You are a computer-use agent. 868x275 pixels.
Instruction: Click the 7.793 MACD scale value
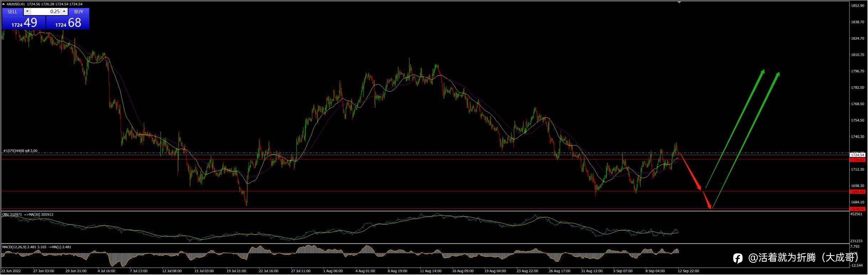(855, 247)
